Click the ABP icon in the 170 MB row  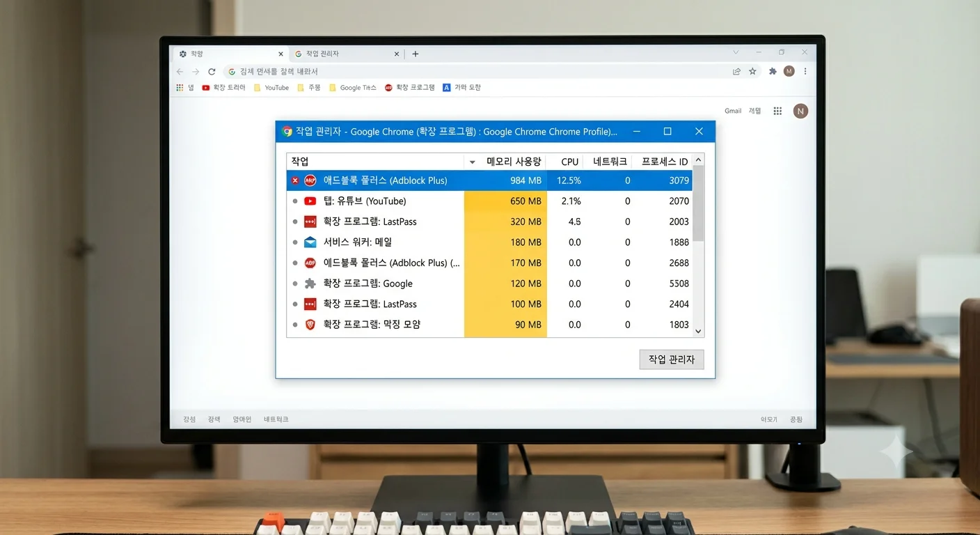[310, 263]
